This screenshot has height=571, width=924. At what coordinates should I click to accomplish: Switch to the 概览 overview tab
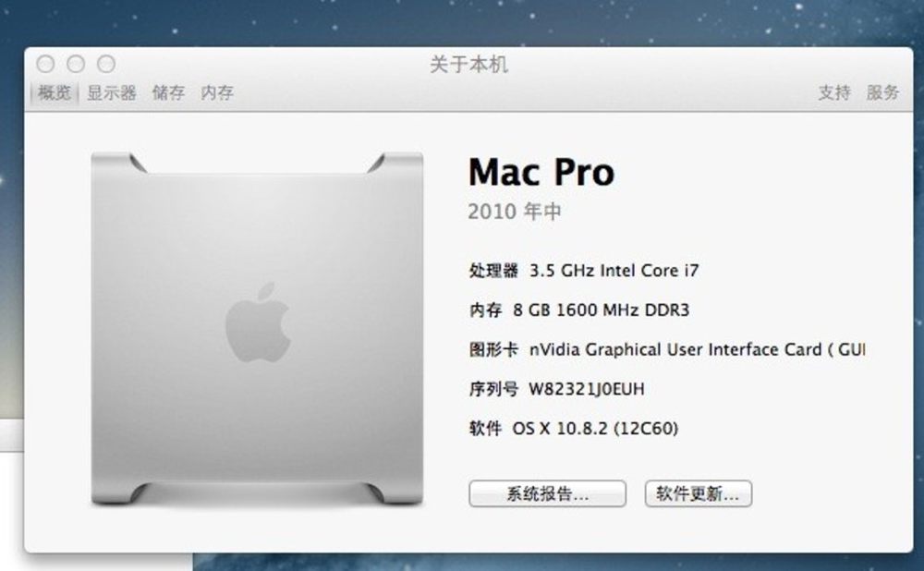pyautogui.click(x=55, y=92)
